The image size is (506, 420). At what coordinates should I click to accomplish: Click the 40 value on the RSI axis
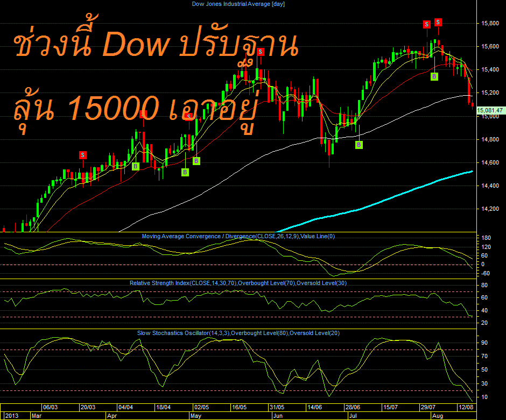(x=484, y=310)
